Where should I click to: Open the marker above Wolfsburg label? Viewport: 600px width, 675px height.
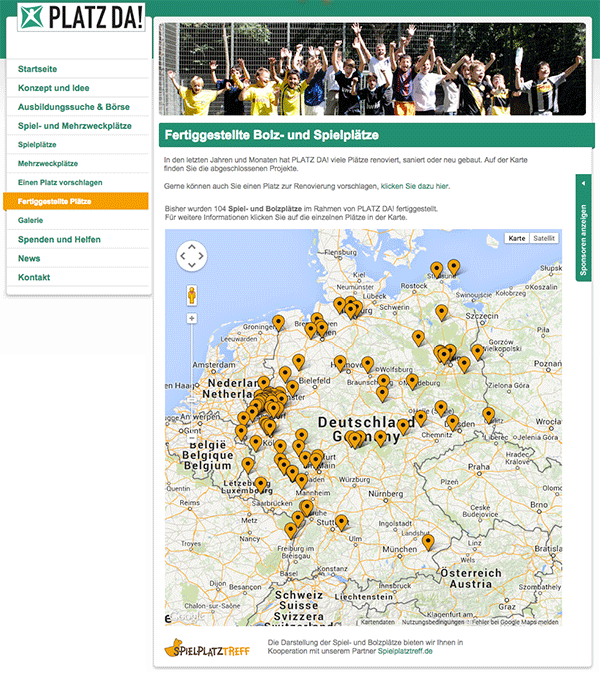click(x=367, y=364)
